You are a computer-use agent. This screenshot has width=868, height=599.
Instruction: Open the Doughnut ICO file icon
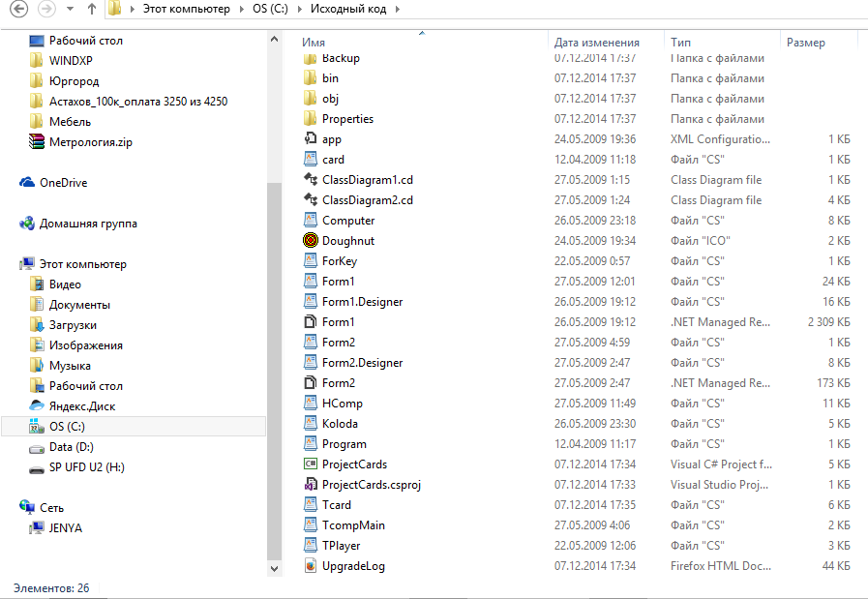(x=310, y=241)
